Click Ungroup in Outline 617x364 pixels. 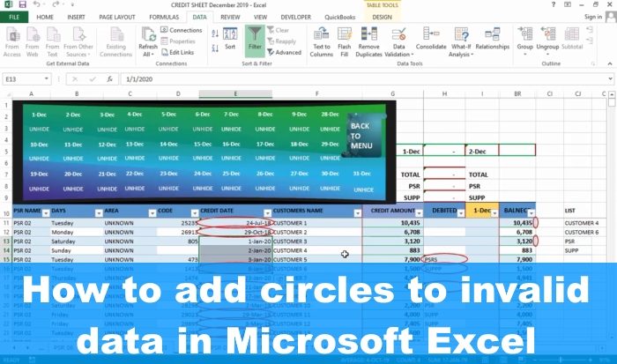coord(547,41)
